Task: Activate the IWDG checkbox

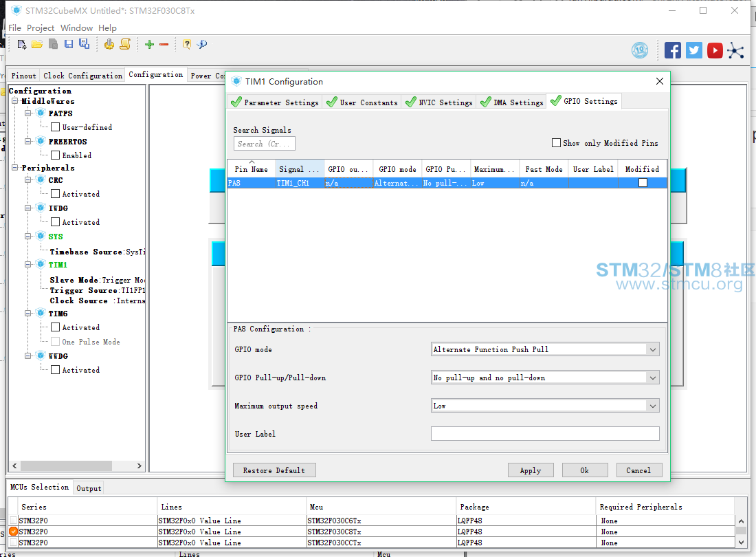Action: click(56, 222)
